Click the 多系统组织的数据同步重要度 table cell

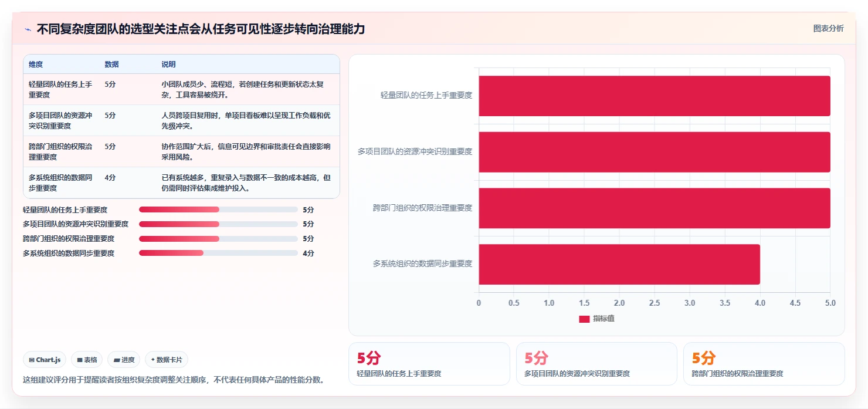pyautogui.click(x=61, y=182)
